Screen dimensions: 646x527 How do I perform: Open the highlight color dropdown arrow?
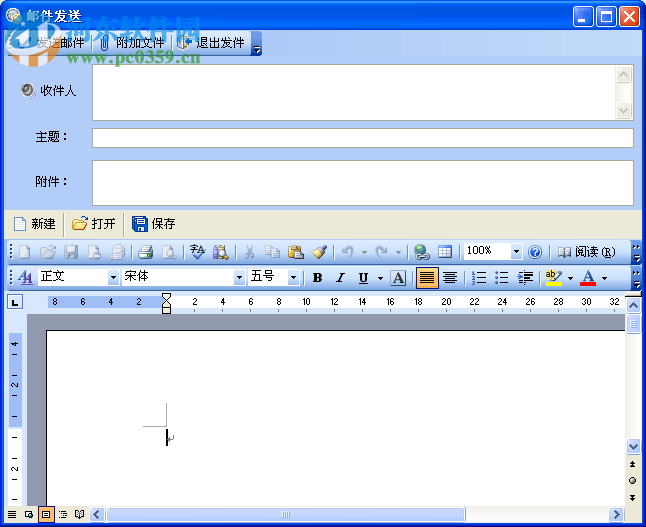click(570, 278)
